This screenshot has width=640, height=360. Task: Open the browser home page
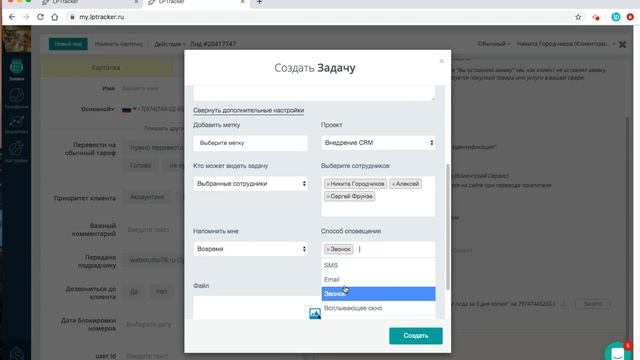[x=55, y=17]
